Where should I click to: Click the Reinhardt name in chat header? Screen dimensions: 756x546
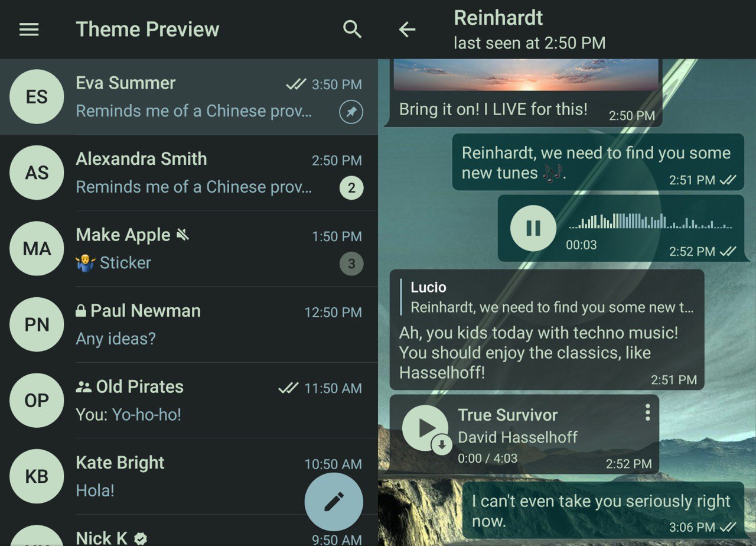pos(498,18)
